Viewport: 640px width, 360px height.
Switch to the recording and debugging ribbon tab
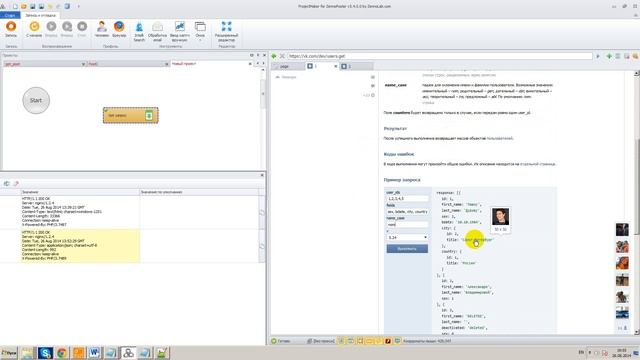pos(40,15)
